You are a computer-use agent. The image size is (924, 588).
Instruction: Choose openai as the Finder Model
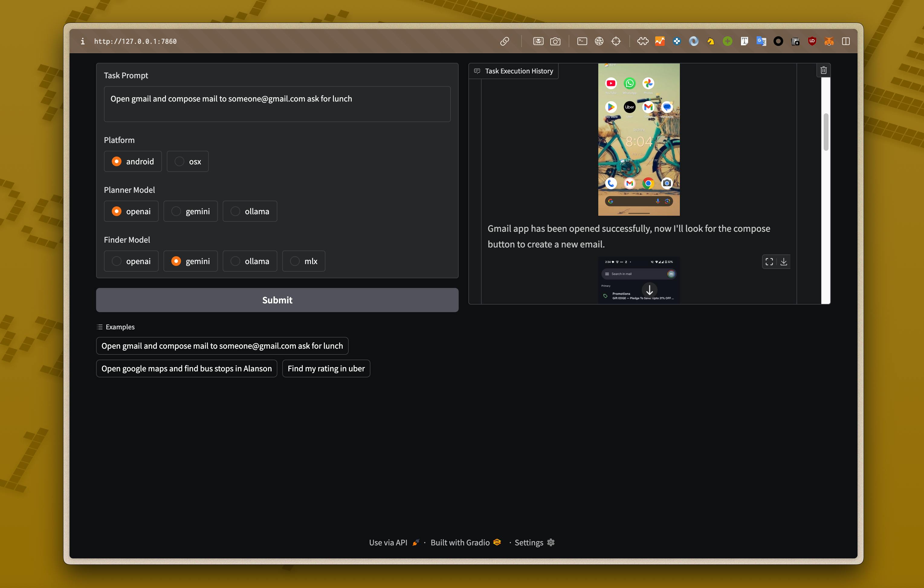click(x=131, y=261)
